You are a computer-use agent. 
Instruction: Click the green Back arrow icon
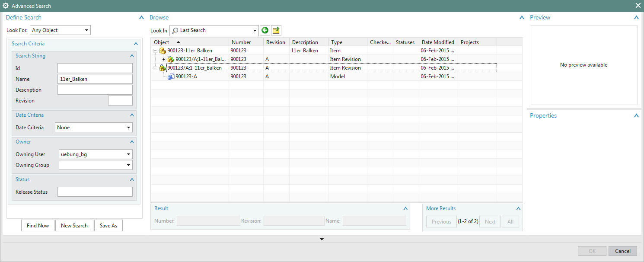pyautogui.click(x=265, y=30)
